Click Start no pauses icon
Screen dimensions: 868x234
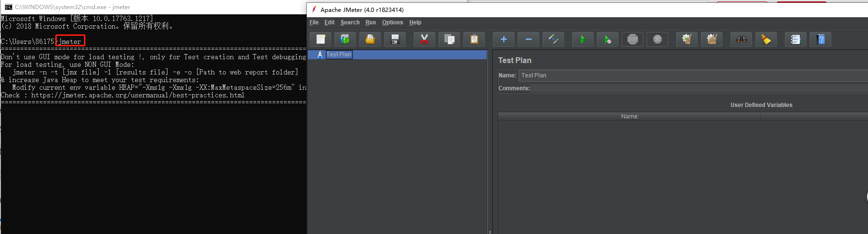pyautogui.click(x=607, y=39)
